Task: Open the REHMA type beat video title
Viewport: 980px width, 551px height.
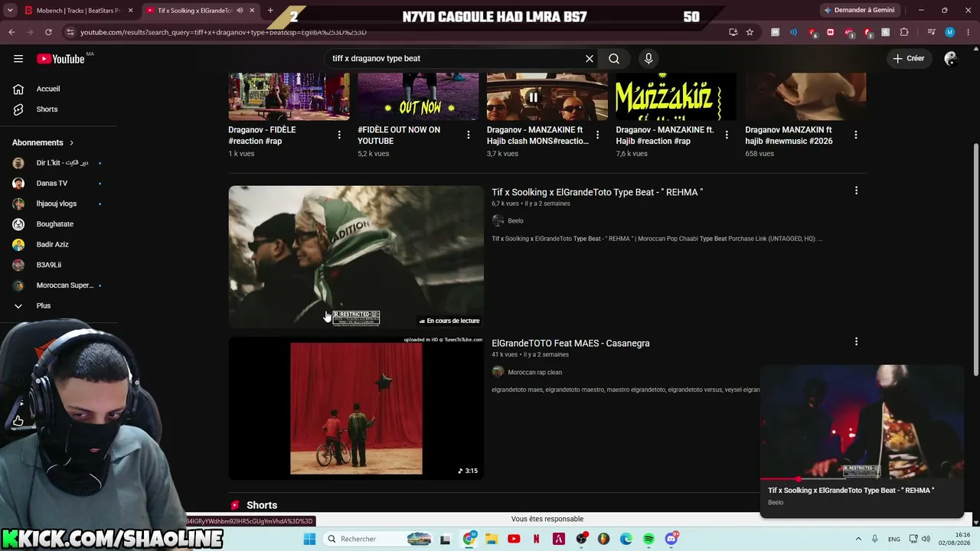Action: (597, 192)
